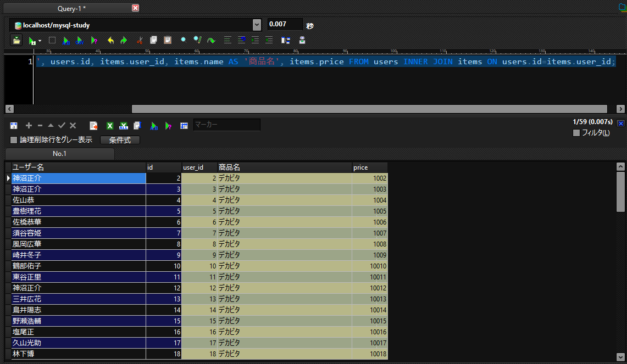Select the 豊樹理花 user name cell
The image size is (627, 364).
point(79,211)
